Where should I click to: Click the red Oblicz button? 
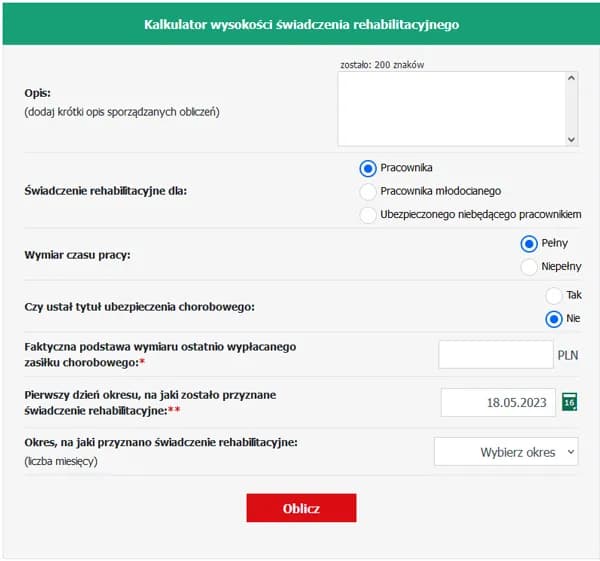click(x=301, y=508)
